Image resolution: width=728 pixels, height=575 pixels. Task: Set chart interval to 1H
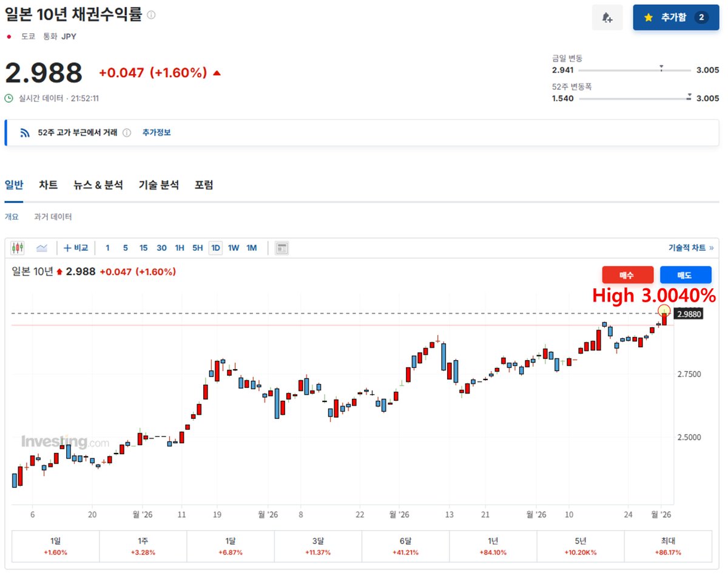tap(180, 248)
